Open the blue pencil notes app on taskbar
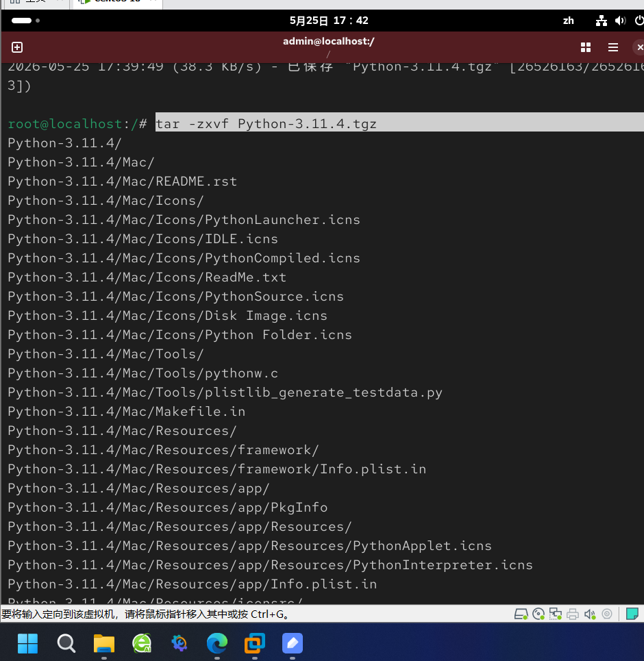 (293, 643)
